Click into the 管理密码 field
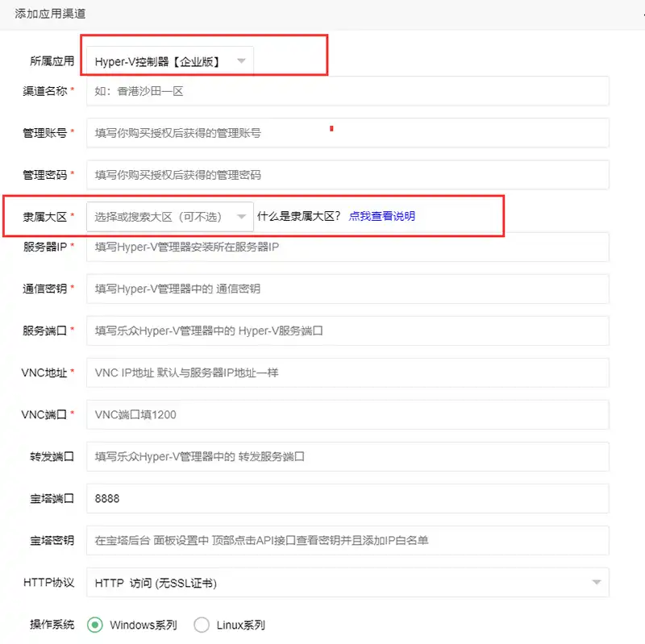This screenshot has height=644, width=645. coord(347,174)
